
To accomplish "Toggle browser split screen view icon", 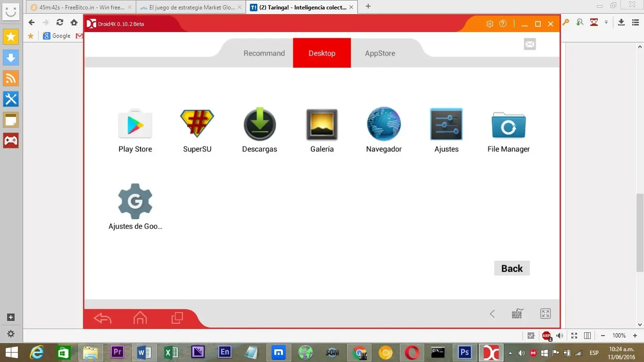I will tap(587, 336).
